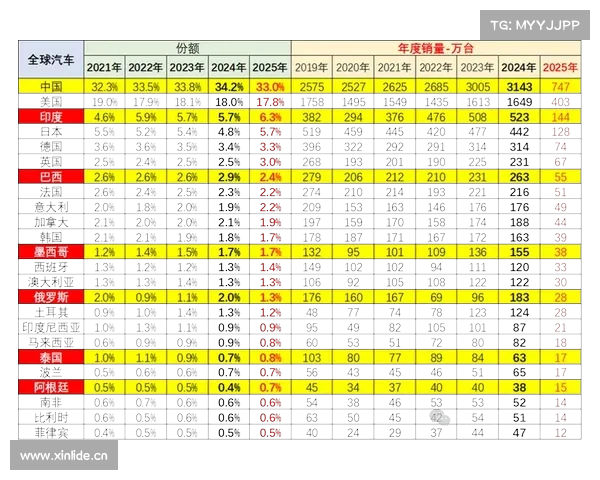Click the 2019年 column header

pos(311,67)
